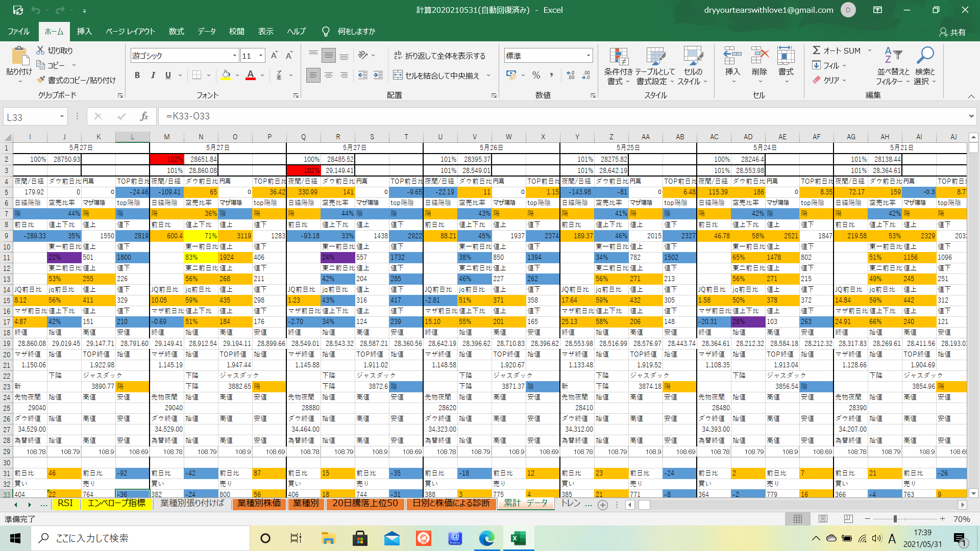
Task: Click the Increase Decimal icon
Action: click(x=571, y=76)
